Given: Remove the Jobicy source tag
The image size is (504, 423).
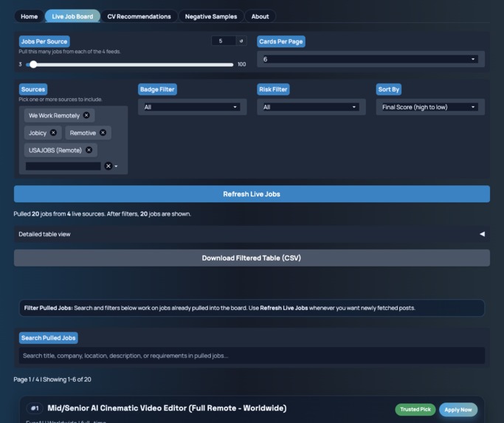Looking at the screenshot, I should coord(53,133).
